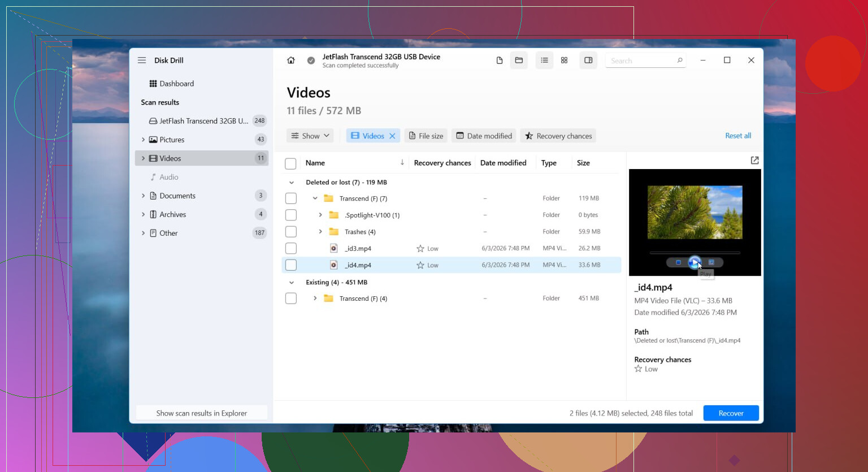The height and width of the screenshot is (472, 868).
Task: Play the _id4.mp4 video preview
Action: [x=695, y=262]
